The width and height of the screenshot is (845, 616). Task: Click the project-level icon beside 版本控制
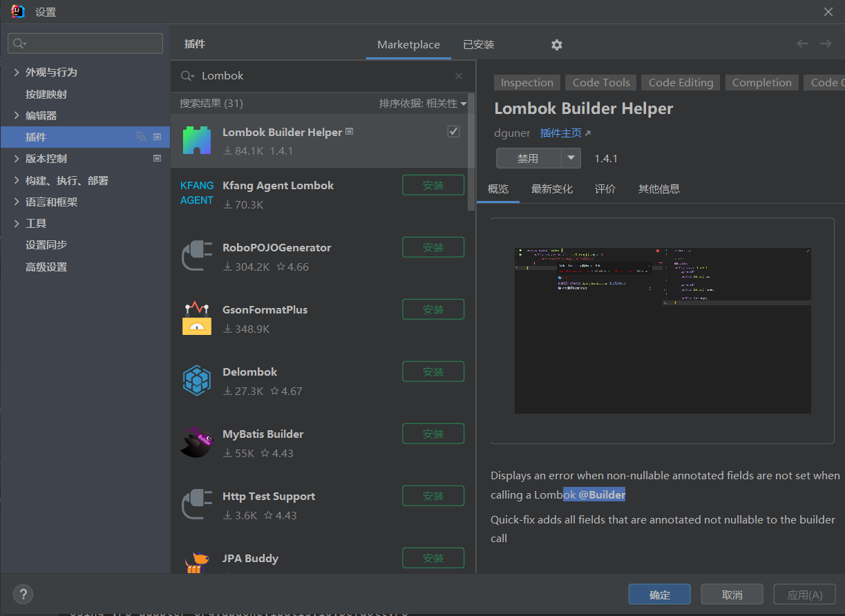(157, 158)
